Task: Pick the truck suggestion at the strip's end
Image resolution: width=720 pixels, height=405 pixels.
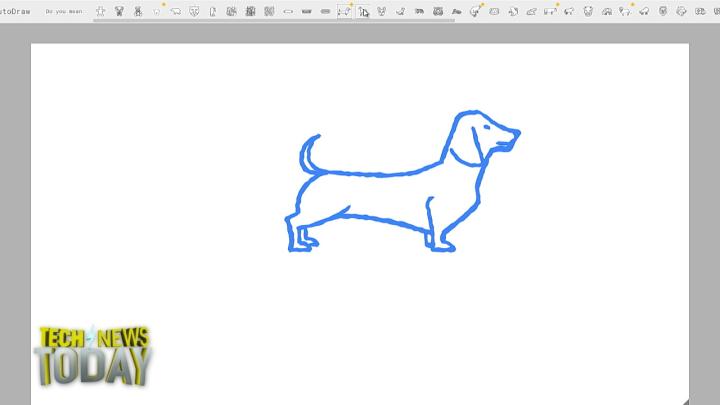Action: coord(700,11)
